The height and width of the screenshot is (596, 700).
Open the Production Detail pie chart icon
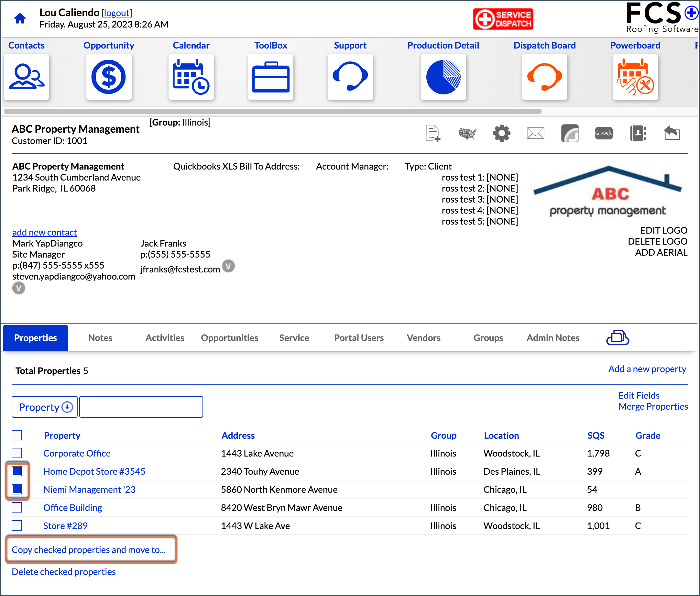443,77
